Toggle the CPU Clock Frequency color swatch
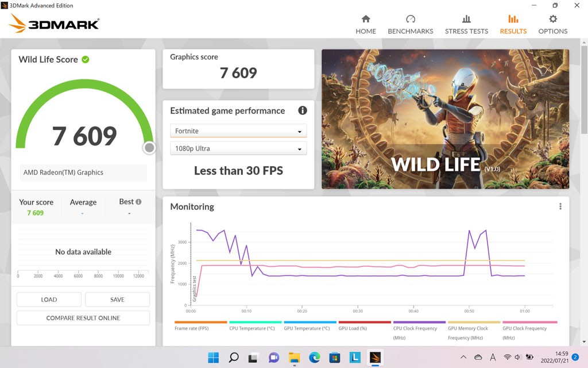 (419, 322)
